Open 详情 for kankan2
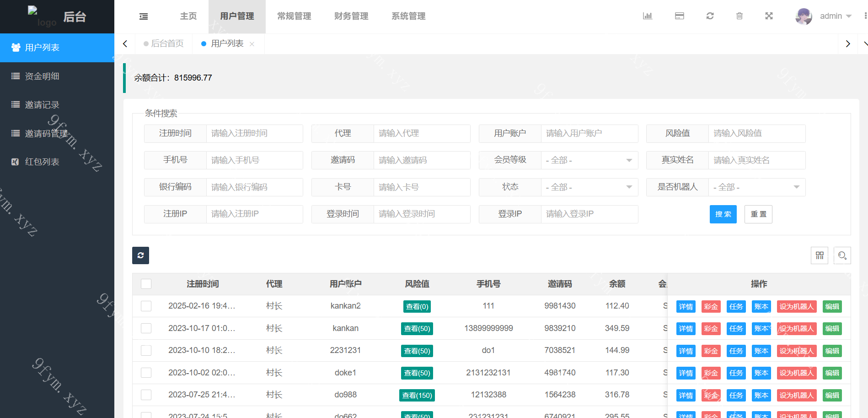Image resolution: width=868 pixels, height=418 pixels. [686, 307]
